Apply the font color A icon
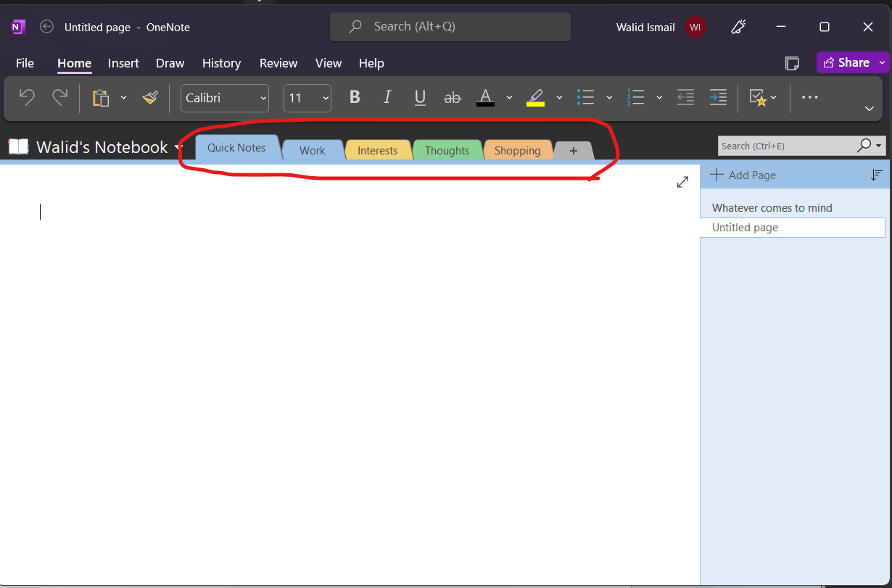The height and width of the screenshot is (588, 892). click(x=486, y=98)
